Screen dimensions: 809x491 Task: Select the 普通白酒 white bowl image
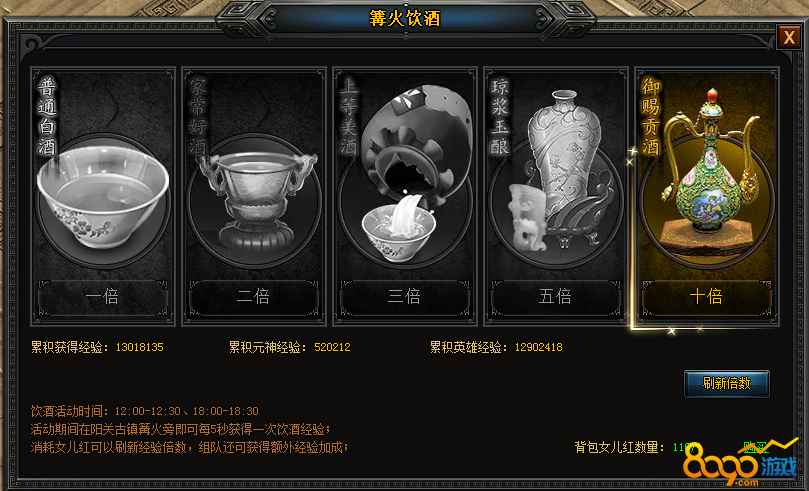[x=103, y=202]
